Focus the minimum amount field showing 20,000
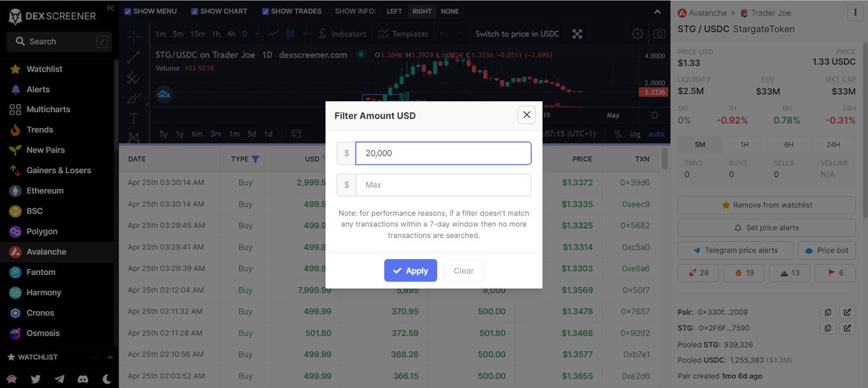868x388 pixels. click(443, 153)
